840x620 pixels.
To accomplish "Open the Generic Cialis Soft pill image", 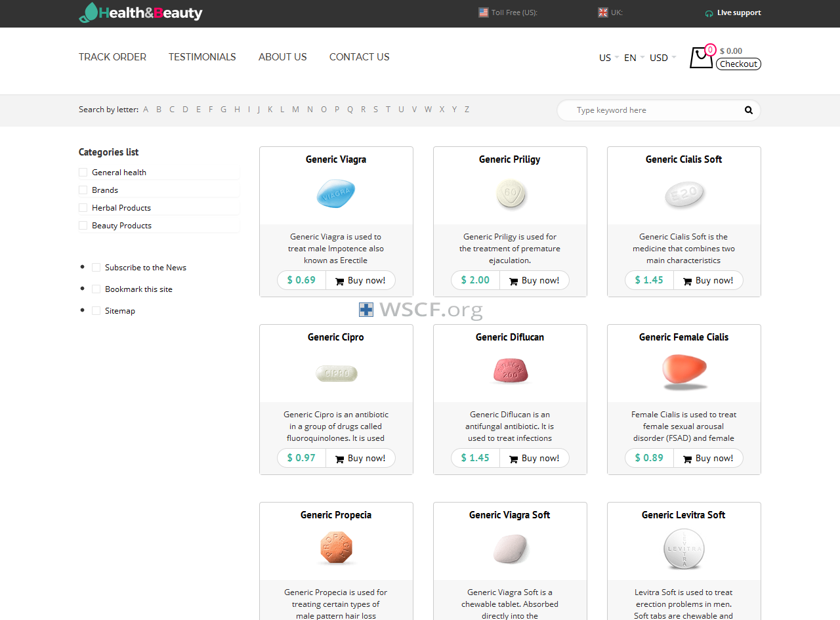I will click(x=684, y=195).
